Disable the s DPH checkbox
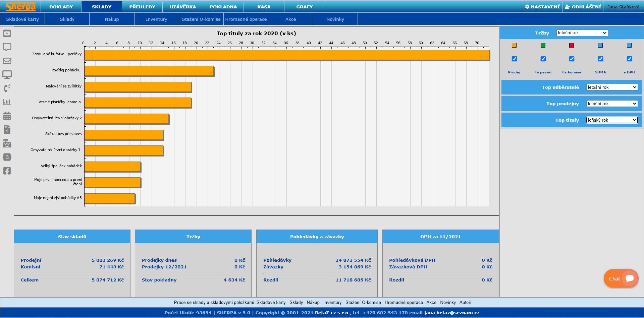 [629, 59]
